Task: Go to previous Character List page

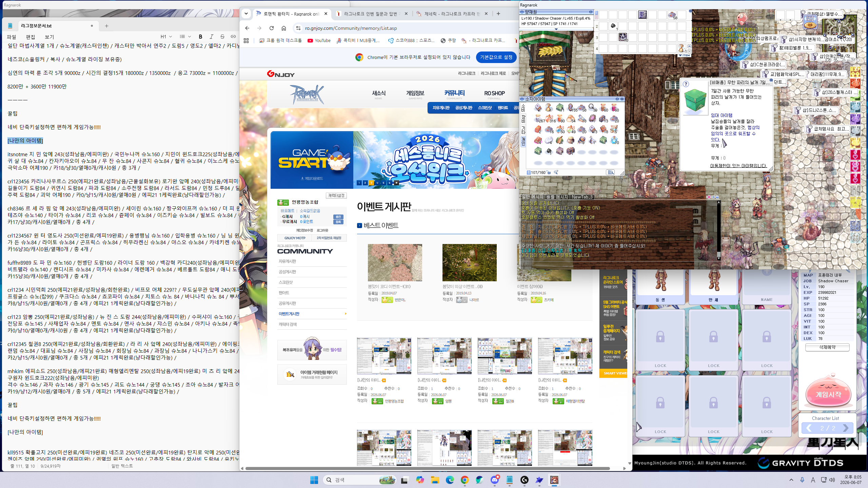Action: pyautogui.click(x=809, y=428)
